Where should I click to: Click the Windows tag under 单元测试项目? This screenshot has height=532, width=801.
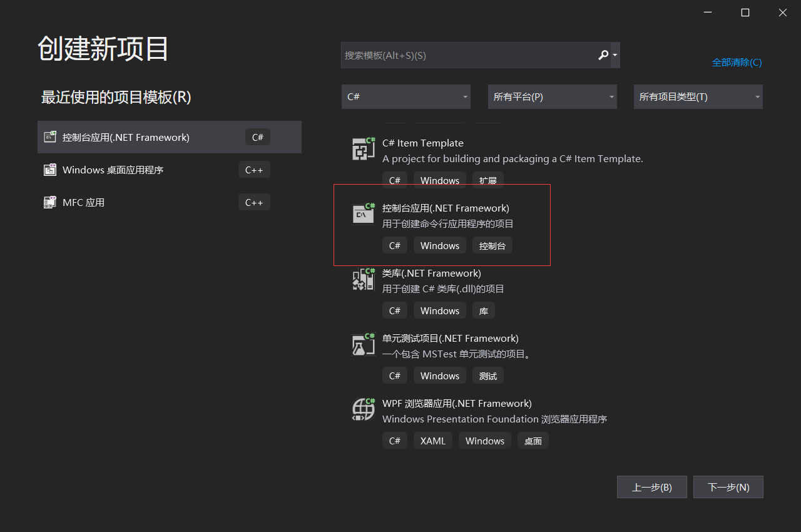click(440, 376)
